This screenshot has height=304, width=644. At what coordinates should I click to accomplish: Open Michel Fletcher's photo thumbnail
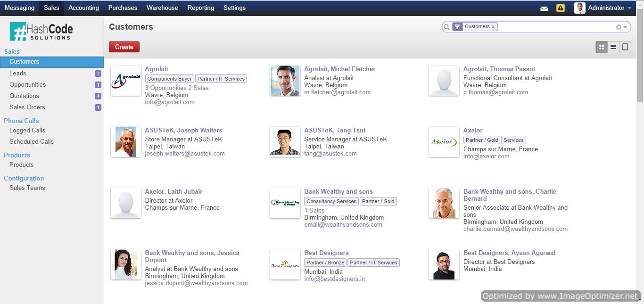tap(285, 81)
